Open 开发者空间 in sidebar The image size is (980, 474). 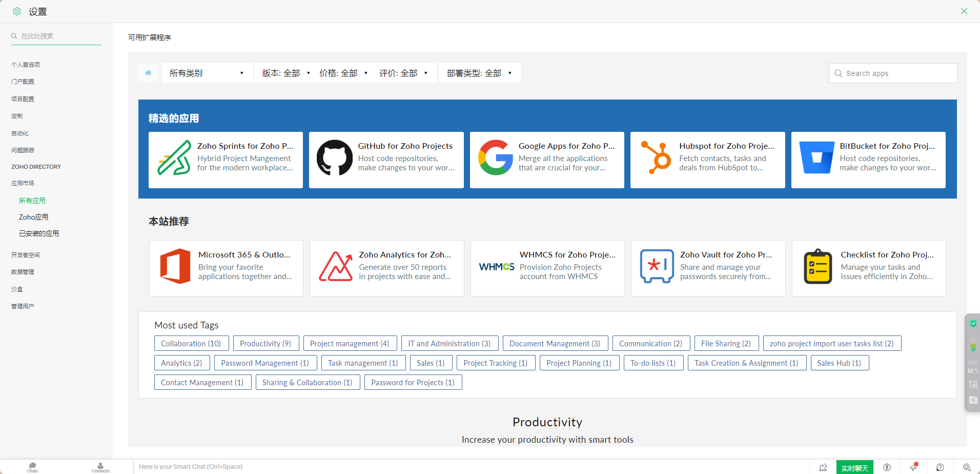pyautogui.click(x=26, y=255)
